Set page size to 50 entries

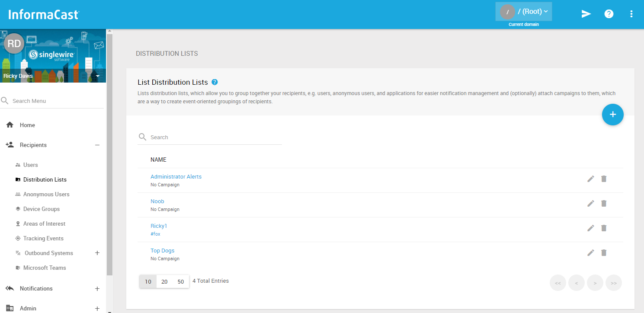(x=181, y=281)
